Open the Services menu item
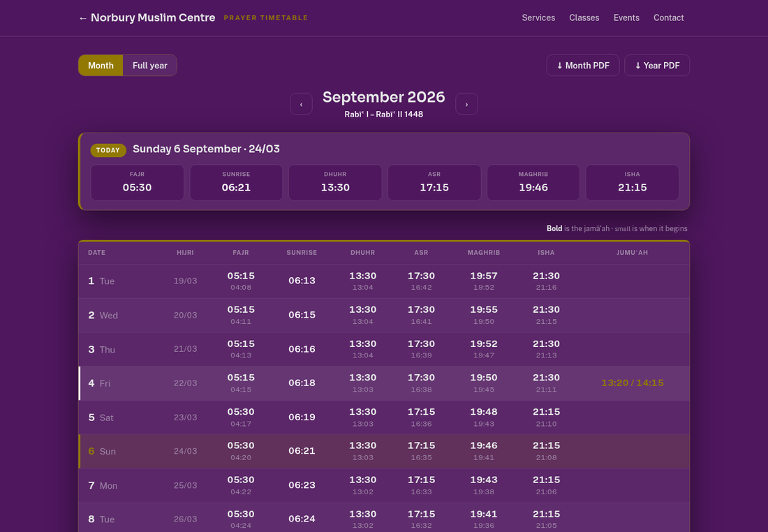This screenshot has height=532, width=768. (538, 17)
